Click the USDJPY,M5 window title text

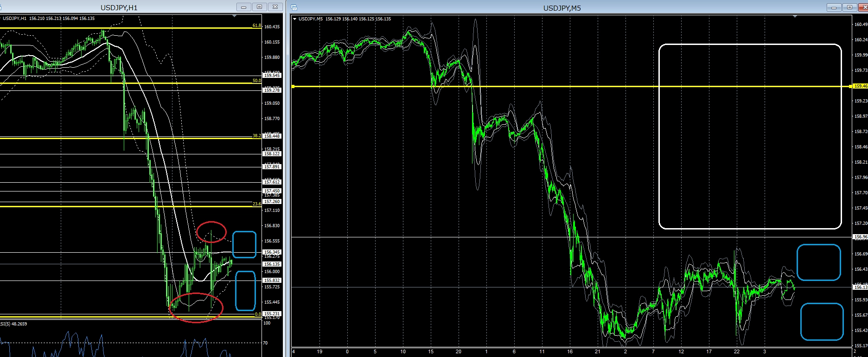point(562,8)
